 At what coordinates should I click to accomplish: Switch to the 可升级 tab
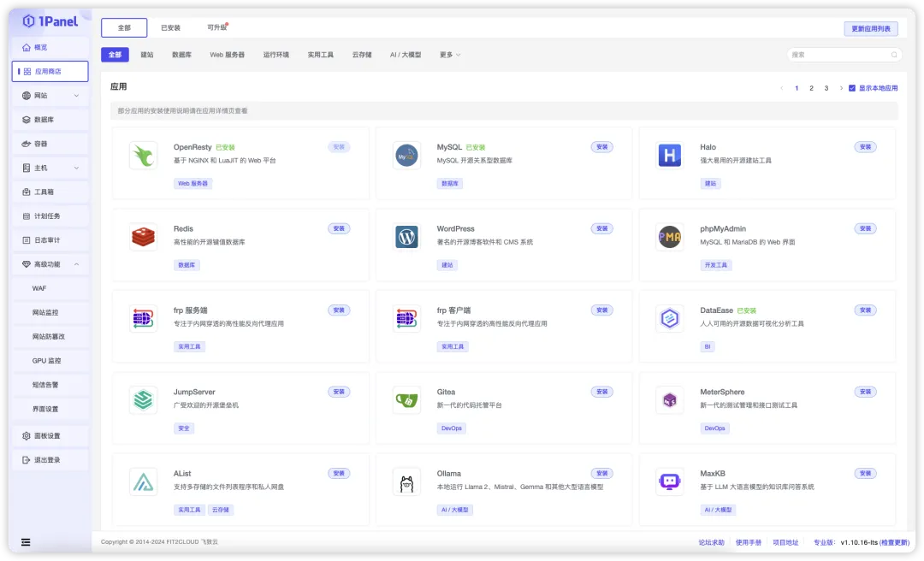216,27
